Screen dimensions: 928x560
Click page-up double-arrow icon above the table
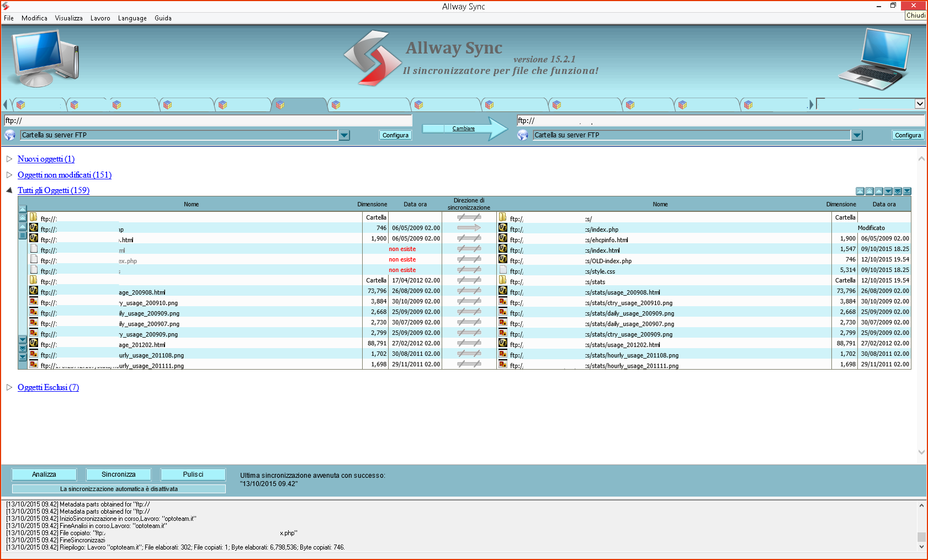869,191
